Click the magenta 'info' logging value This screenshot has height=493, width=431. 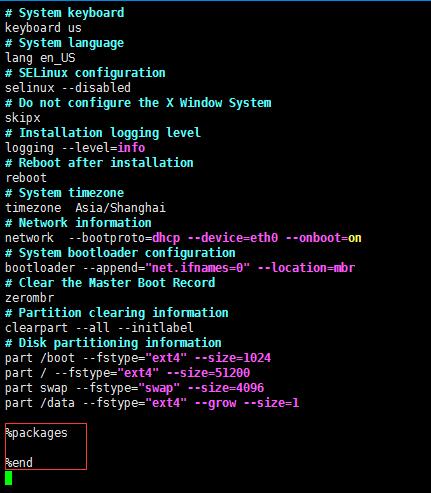pyautogui.click(x=131, y=148)
